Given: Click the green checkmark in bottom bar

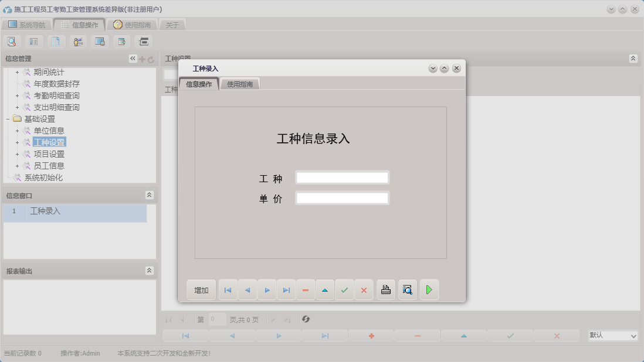Looking at the screenshot, I should pos(510,336).
